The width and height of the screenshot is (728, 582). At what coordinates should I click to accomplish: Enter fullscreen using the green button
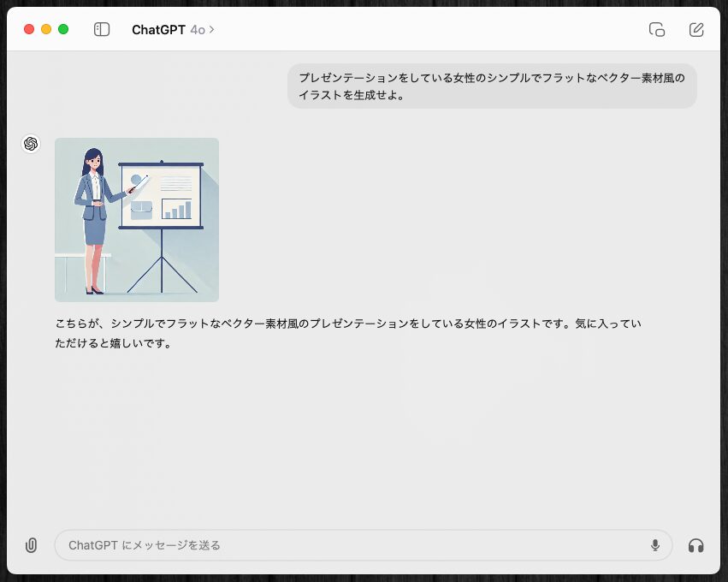pyautogui.click(x=63, y=30)
